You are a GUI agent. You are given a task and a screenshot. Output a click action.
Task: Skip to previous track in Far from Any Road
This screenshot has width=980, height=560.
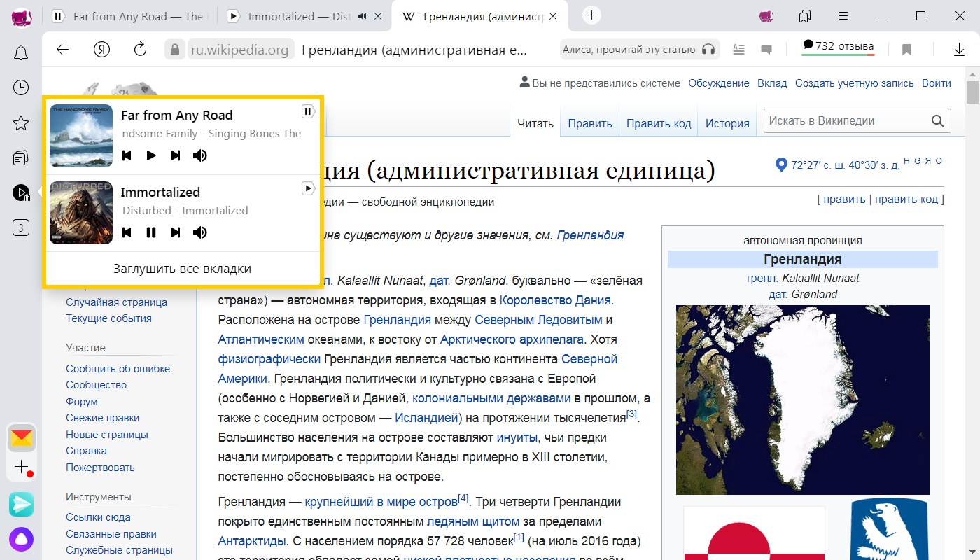pos(127,155)
